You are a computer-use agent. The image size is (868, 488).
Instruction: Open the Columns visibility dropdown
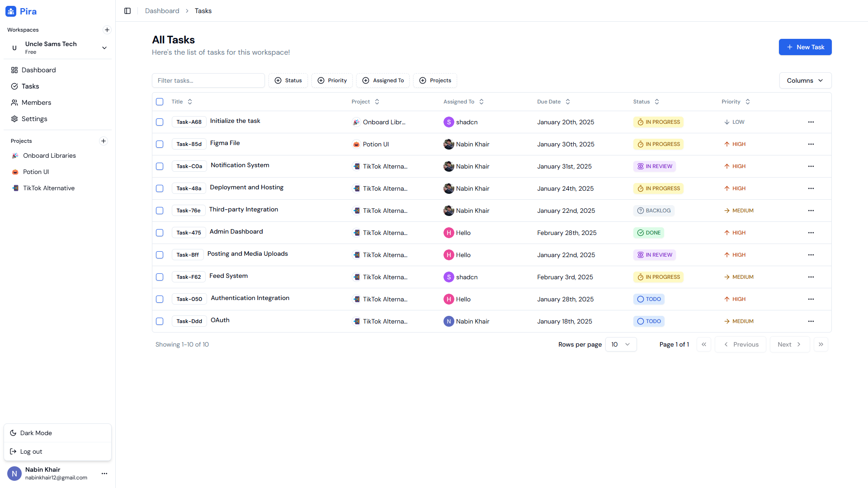point(805,80)
